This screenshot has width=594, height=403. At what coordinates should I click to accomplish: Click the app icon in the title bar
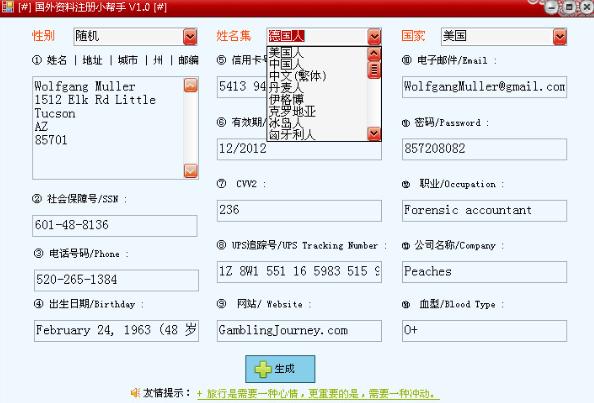tap(8, 6)
